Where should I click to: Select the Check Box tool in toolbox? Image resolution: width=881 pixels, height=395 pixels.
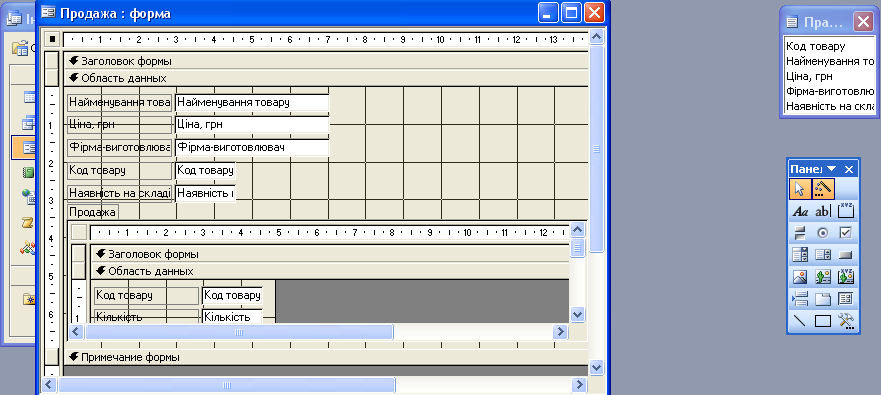coord(846,233)
